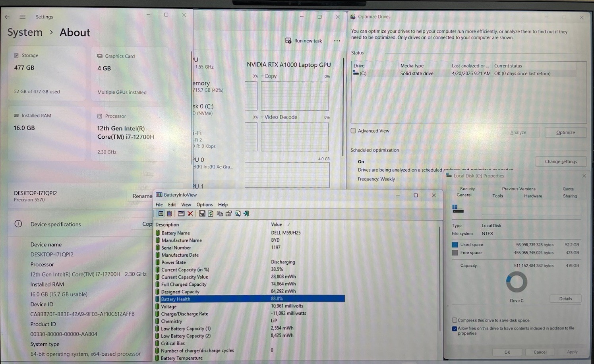
Task: Click the Drive C usage donut chart
Action: point(517,282)
